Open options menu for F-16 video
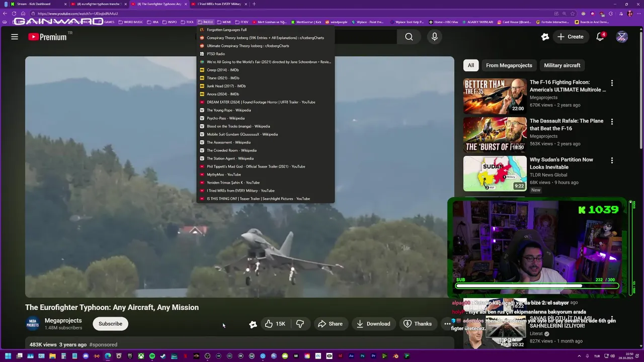The height and width of the screenshot is (362, 644). [x=612, y=83]
